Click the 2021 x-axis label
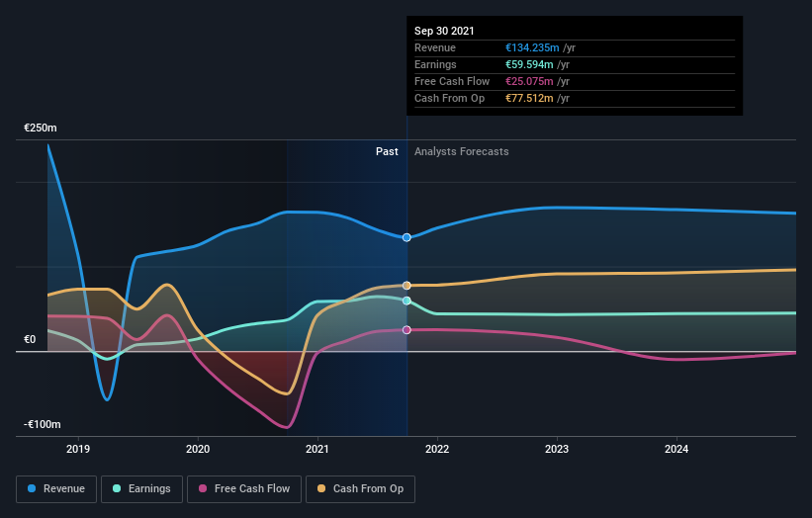Screen dimensions: 812x518 tap(317, 449)
